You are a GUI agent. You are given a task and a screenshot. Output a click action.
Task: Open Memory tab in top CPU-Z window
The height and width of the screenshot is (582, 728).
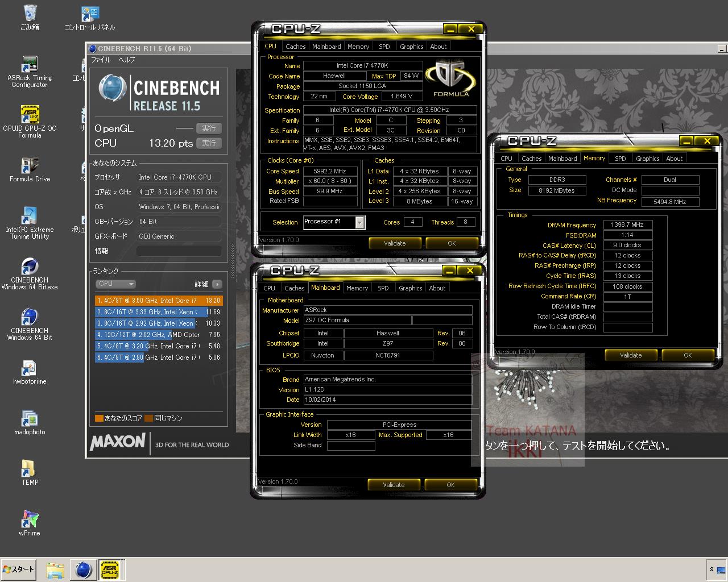(x=358, y=47)
